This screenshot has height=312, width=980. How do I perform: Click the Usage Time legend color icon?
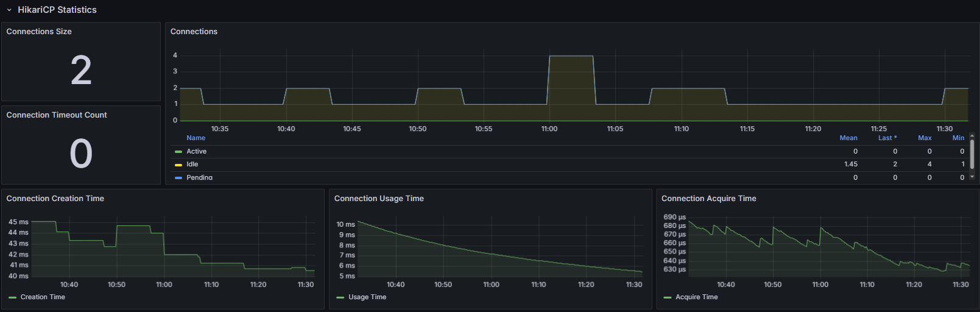[340, 297]
